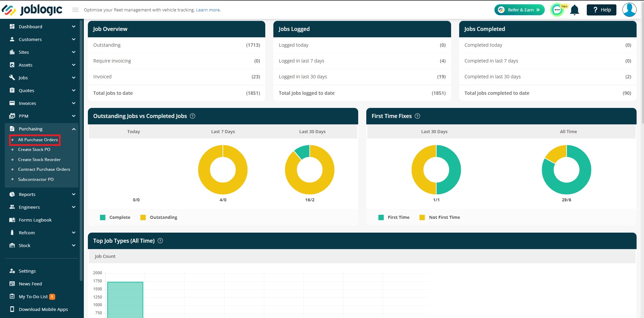644x318 pixels.
Task: Click the Forms Logbook book icon
Action: click(x=12, y=220)
